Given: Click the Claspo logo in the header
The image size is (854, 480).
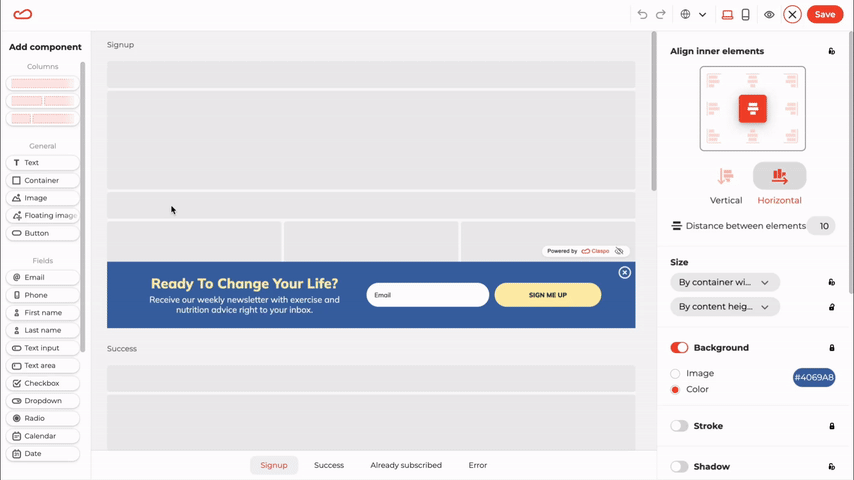Looking at the screenshot, I should pos(23,14).
